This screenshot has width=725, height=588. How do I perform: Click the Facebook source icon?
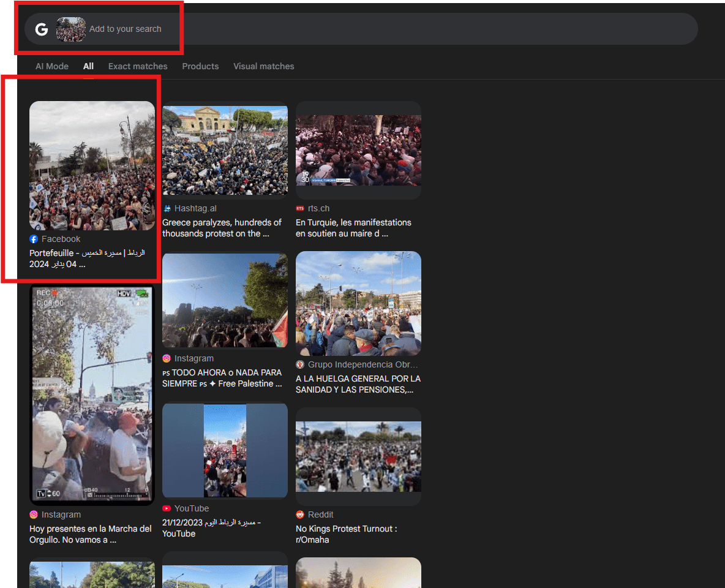[x=34, y=239]
